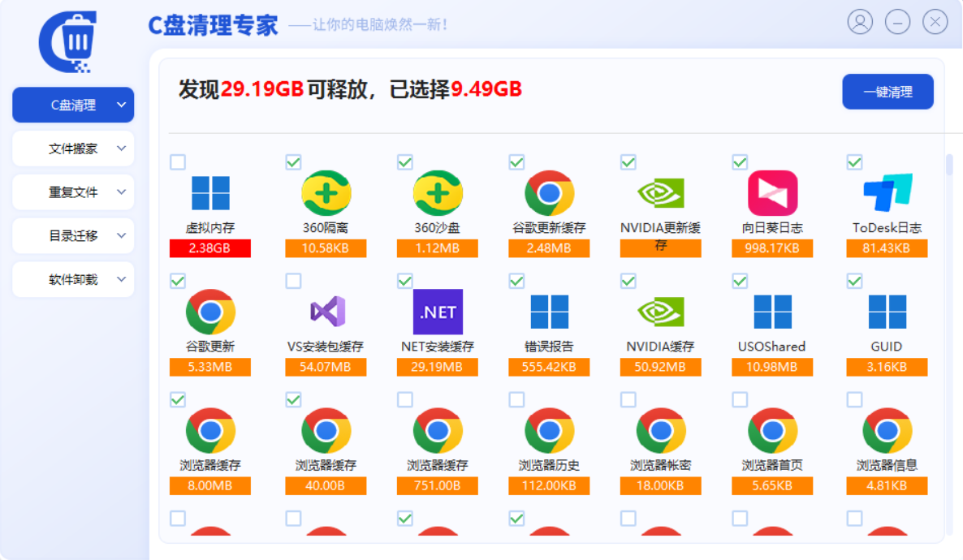Click the 浏览器帐密 Chrome icon
Image resolution: width=963 pixels, height=560 pixels.
pos(661,430)
